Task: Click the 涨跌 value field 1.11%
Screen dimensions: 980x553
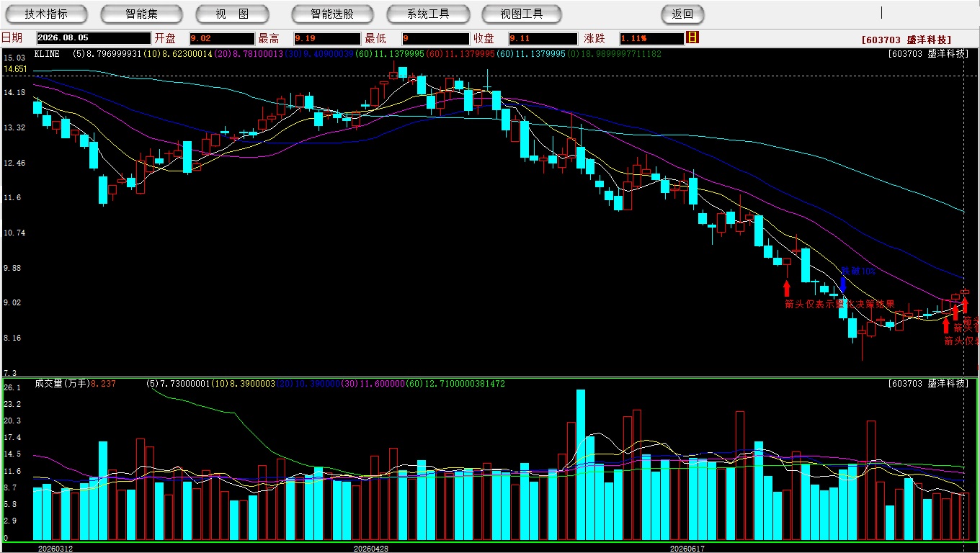Action: pos(651,38)
